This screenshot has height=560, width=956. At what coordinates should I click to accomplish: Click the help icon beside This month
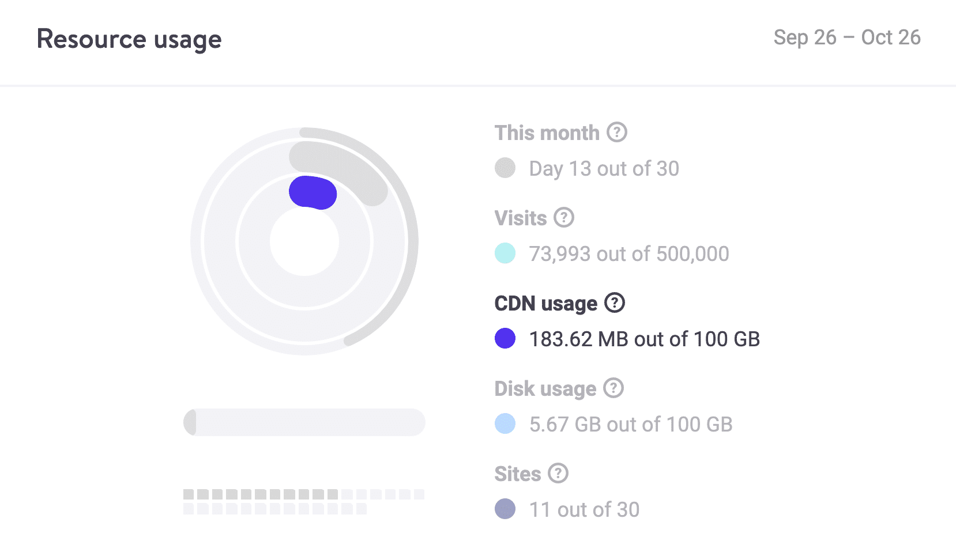[x=617, y=132]
